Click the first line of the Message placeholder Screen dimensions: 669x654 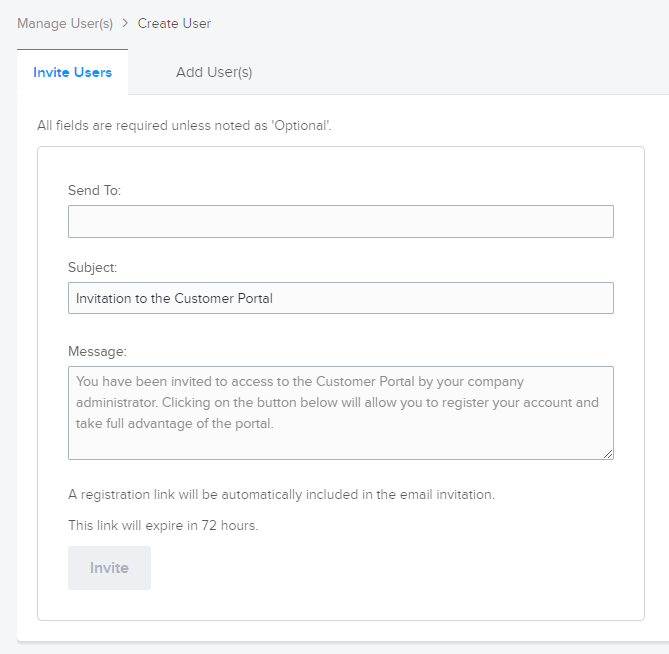300,381
